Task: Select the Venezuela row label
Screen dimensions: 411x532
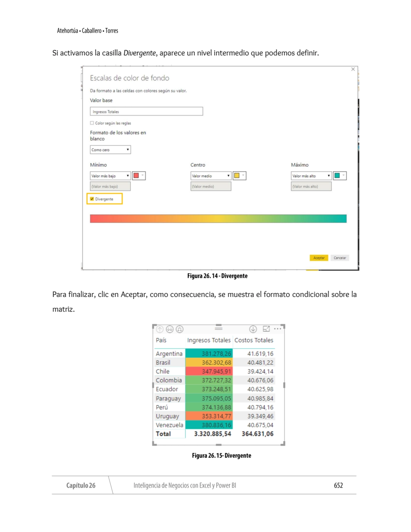Action: 170,425
